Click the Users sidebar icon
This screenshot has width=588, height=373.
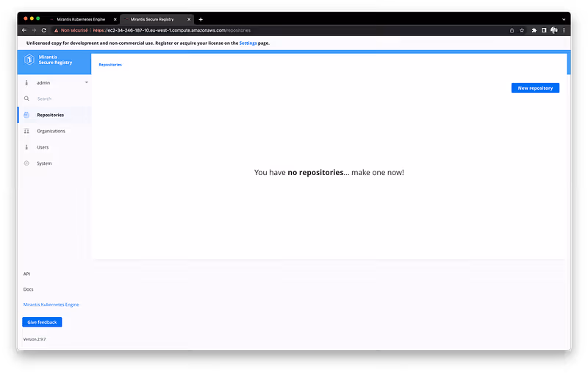tap(26, 147)
